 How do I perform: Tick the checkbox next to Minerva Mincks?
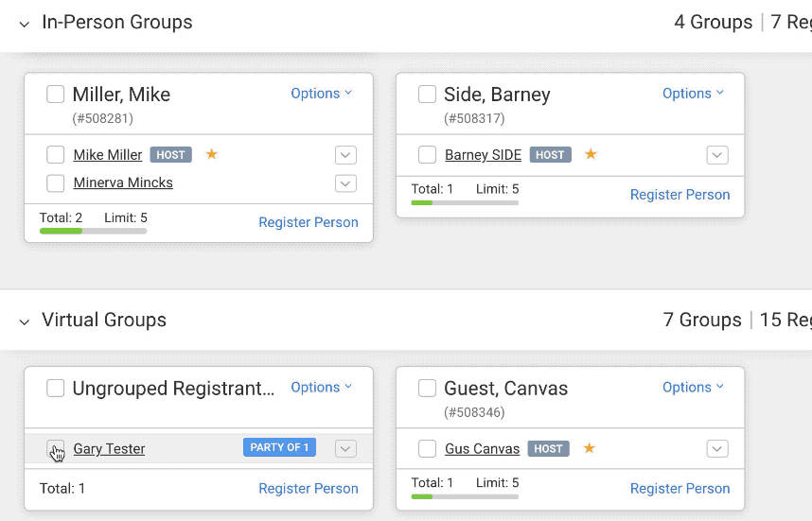[x=56, y=183]
